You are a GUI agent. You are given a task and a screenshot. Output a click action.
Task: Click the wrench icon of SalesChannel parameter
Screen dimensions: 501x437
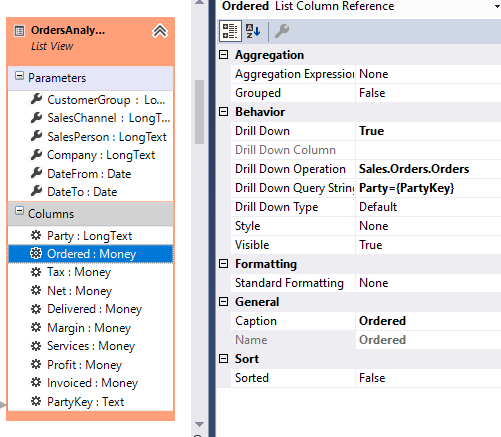(x=36, y=117)
